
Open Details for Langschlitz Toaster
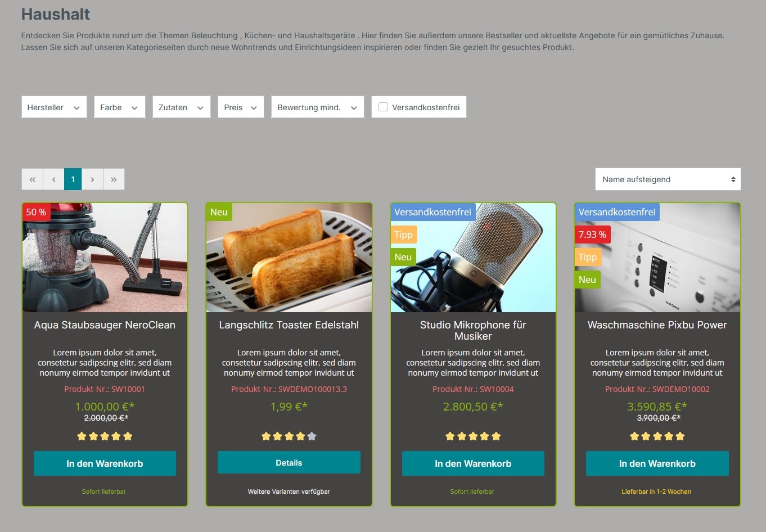289,463
